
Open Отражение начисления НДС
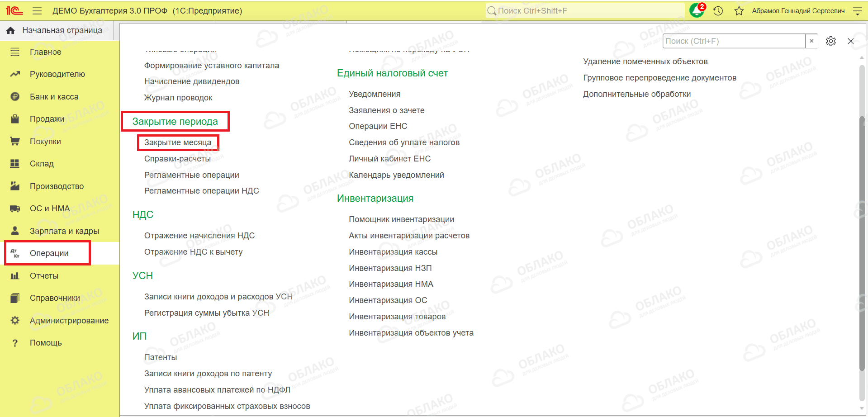pos(199,236)
